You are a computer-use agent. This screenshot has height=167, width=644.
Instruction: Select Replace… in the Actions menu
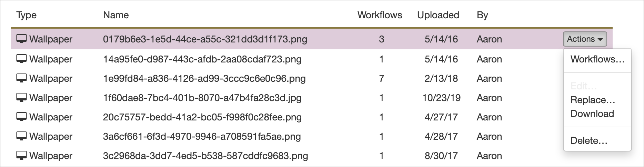[593, 100]
